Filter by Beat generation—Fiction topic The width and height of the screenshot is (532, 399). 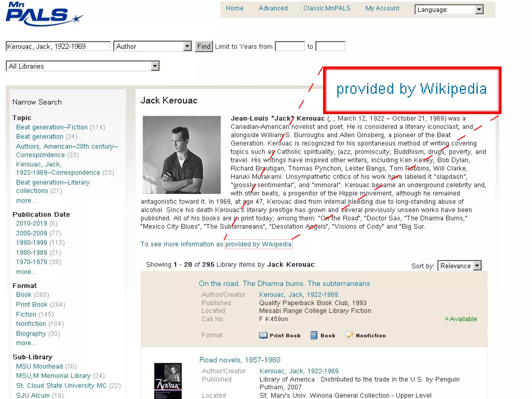pos(52,127)
